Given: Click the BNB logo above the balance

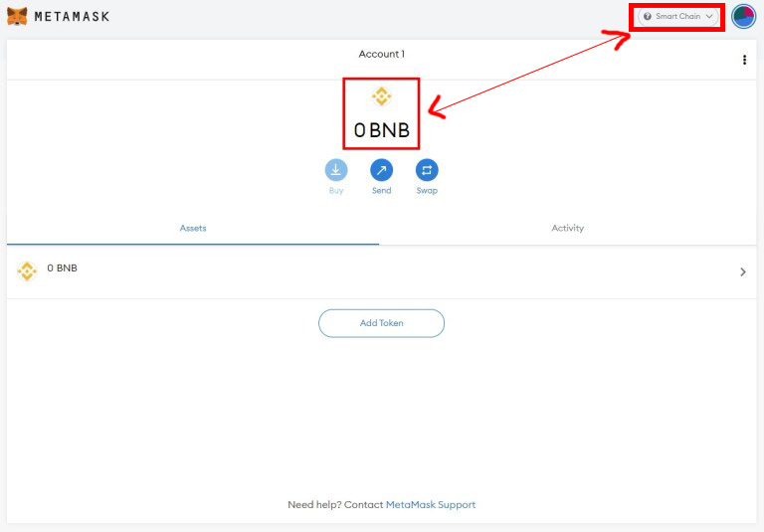Looking at the screenshot, I should (x=382, y=96).
